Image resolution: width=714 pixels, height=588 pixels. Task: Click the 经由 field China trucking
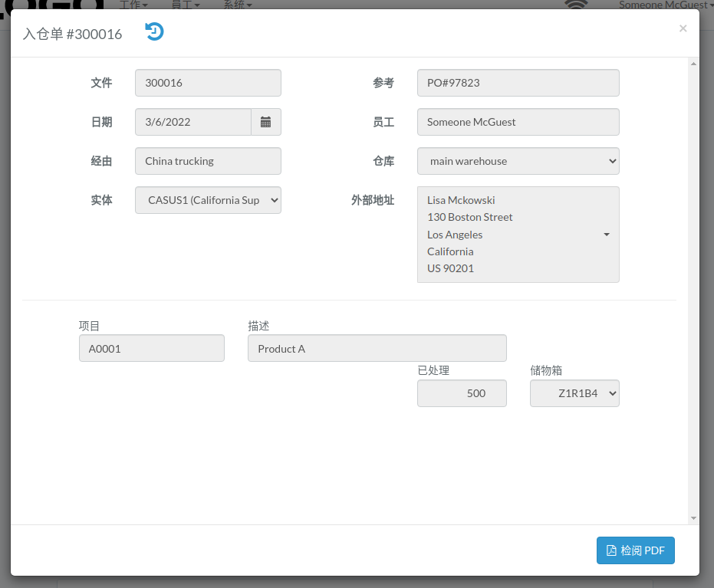tap(208, 161)
